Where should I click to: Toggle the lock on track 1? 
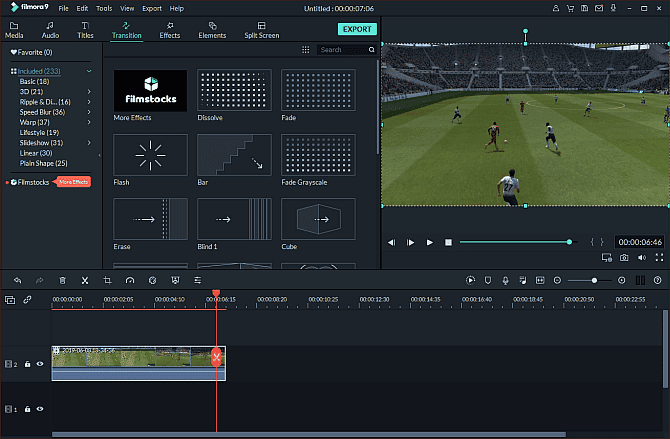point(28,409)
